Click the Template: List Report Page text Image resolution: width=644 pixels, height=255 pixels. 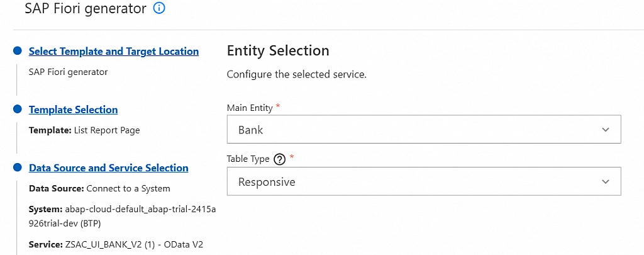coord(84,130)
